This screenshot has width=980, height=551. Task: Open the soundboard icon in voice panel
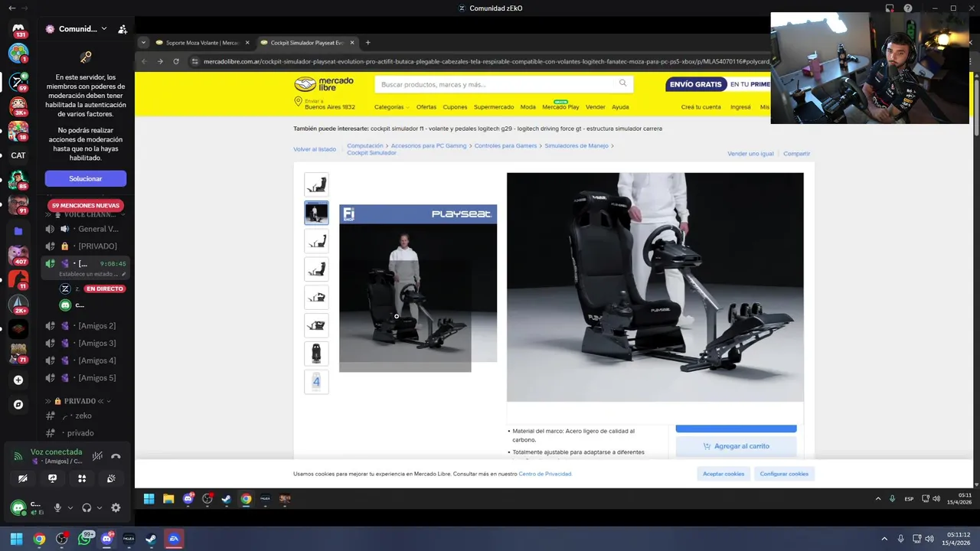[112, 478]
